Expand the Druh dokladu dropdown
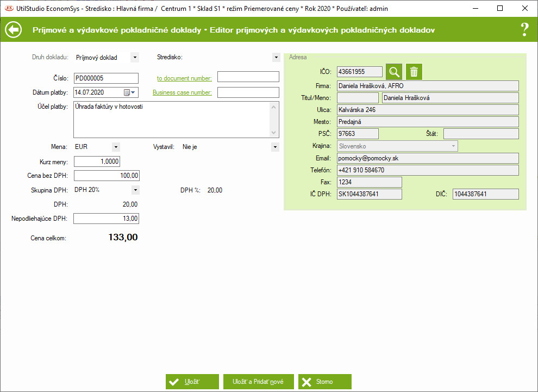538x392 pixels. [135, 57]
